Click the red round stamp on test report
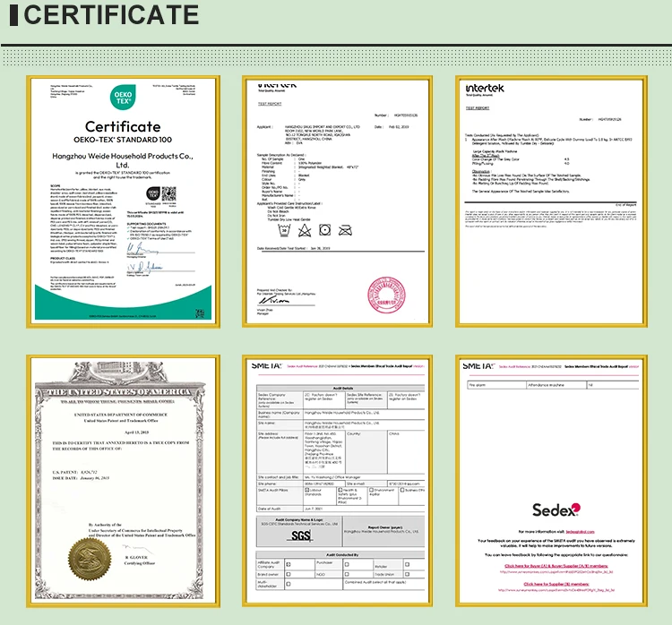Screen dimensions: 672x625 386,295
